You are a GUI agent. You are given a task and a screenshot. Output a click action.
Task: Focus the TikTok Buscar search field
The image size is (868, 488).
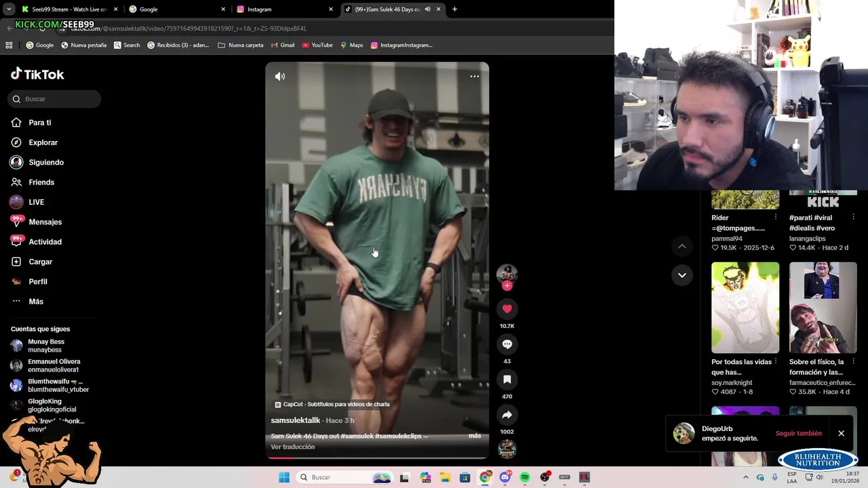[x=54, y=99]
